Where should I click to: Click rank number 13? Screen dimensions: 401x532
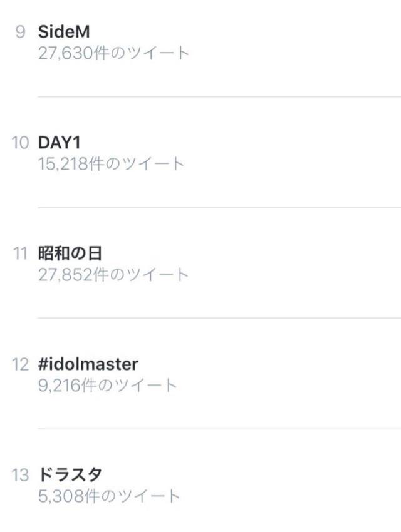(20, 475)
